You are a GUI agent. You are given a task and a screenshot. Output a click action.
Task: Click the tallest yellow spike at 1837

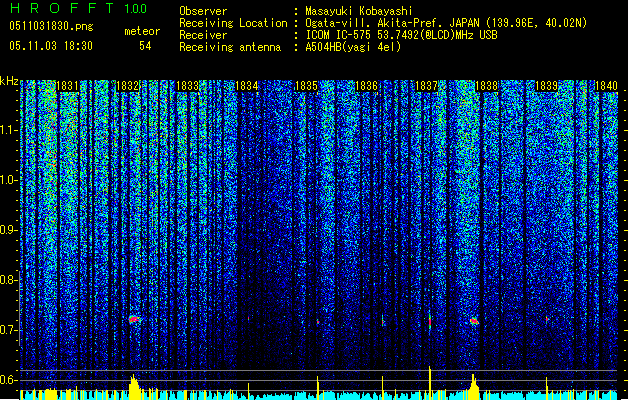coord(430,383)
